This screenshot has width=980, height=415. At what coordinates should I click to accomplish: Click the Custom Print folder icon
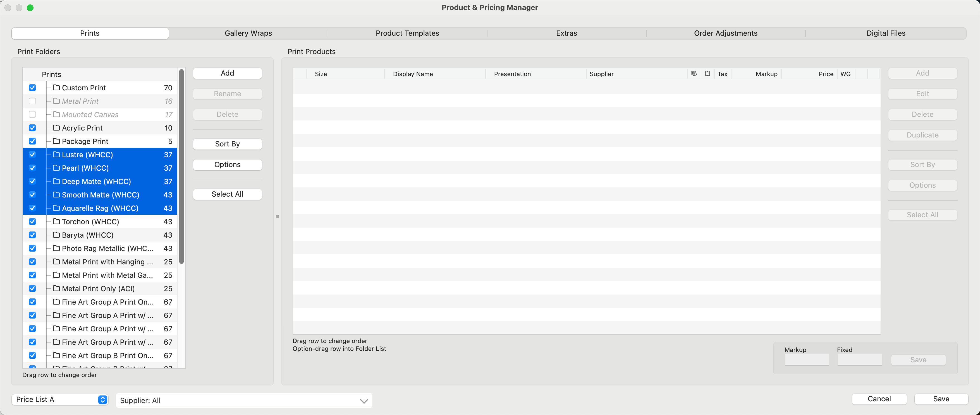click(x=56, y=88)
